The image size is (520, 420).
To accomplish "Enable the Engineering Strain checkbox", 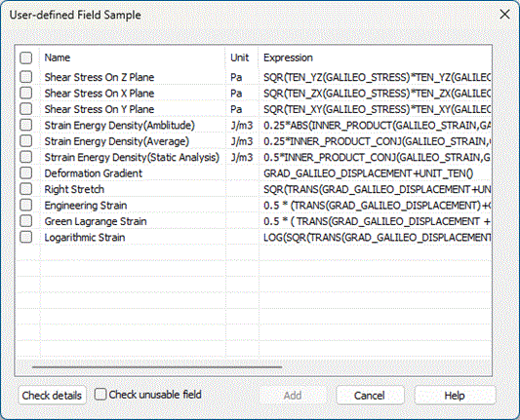I will [26, 205].
